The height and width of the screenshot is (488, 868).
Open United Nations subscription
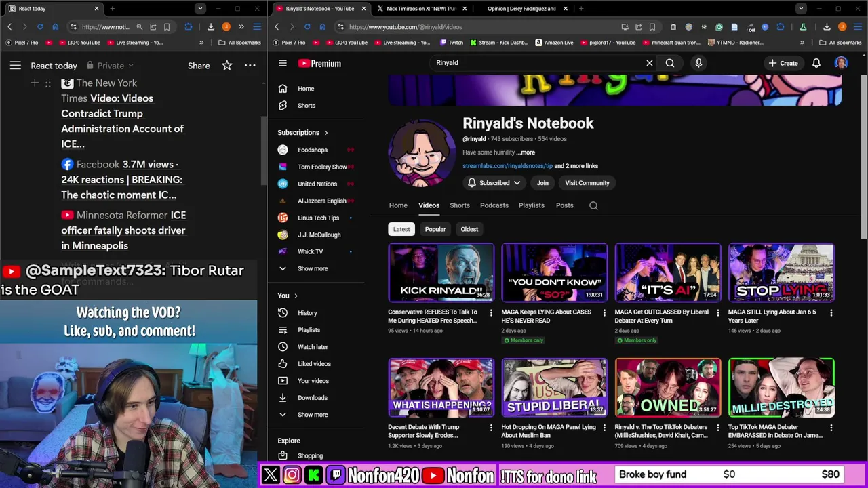[x=319, y=184]
